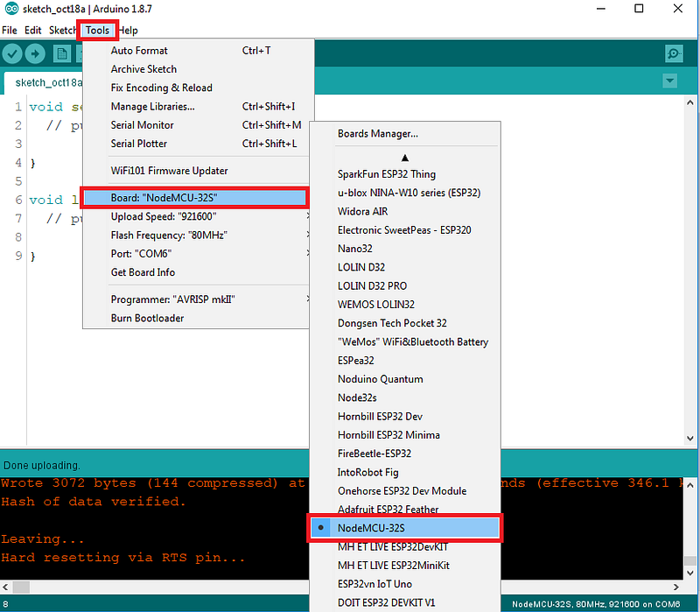This screenshot has width=700, height=612.
Task: Click the New sketch file icon
Action: click(x=62, y=54)
